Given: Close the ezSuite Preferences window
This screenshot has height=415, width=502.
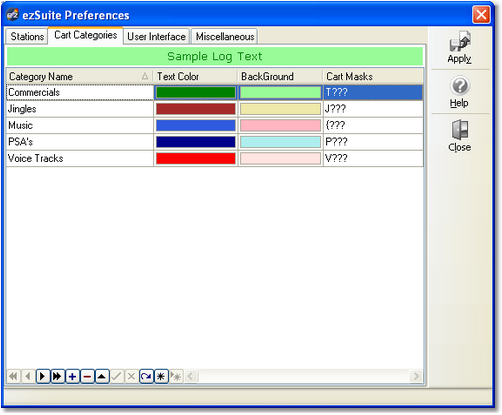Looking at the screenshot, I should (x=481, y=15).
